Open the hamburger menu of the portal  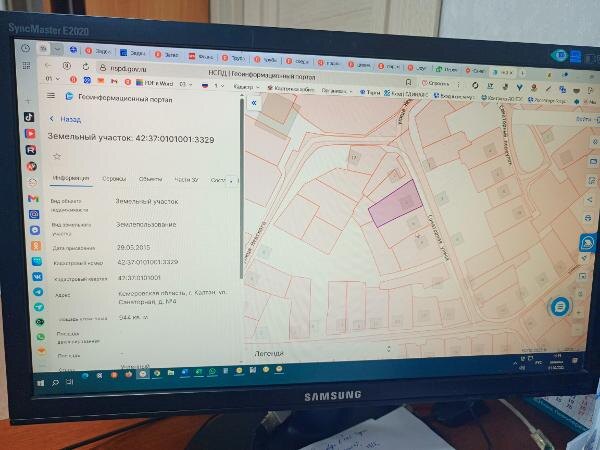click(x=51, y=95)
